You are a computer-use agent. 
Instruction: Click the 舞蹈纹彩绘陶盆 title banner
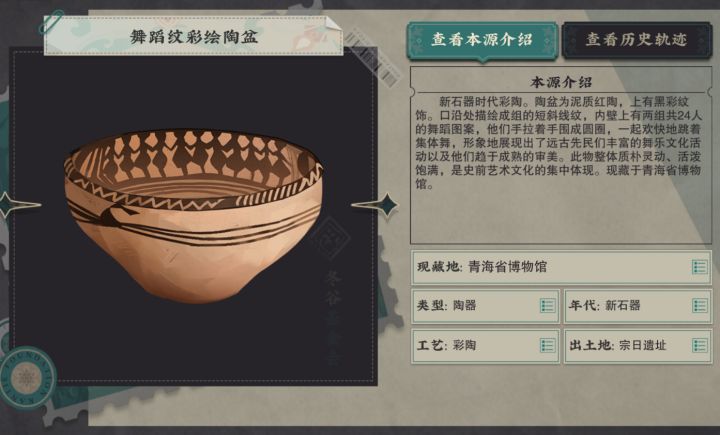coord(193,36)
